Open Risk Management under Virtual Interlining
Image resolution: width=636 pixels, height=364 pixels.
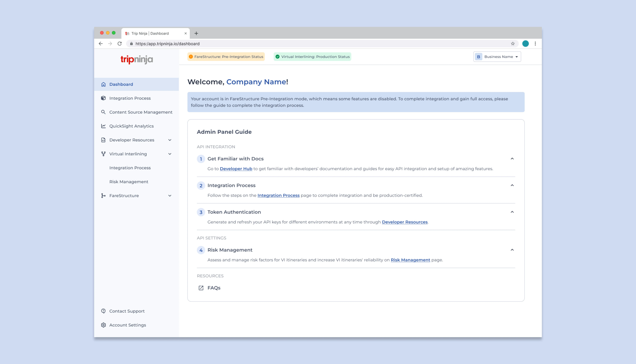[129, 182]
